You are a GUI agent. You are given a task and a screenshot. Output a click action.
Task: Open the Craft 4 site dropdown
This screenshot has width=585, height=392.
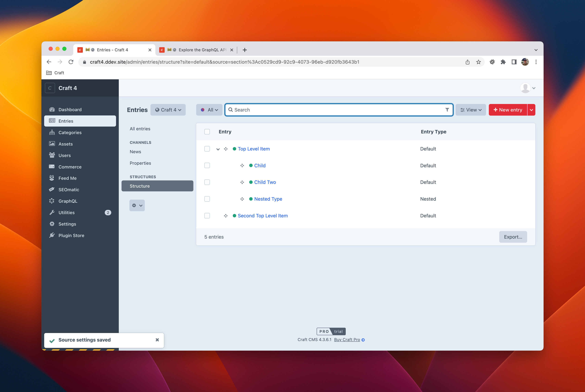pos(168,110)
